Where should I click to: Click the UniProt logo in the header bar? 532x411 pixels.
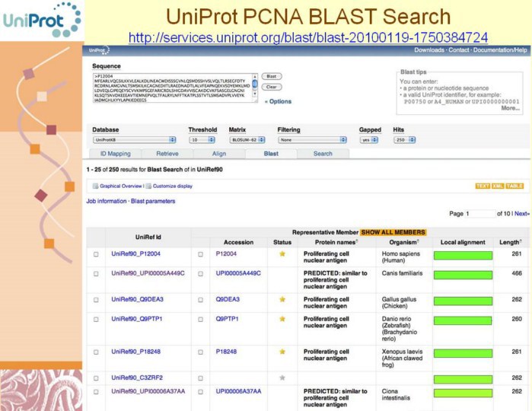[98, 50]
